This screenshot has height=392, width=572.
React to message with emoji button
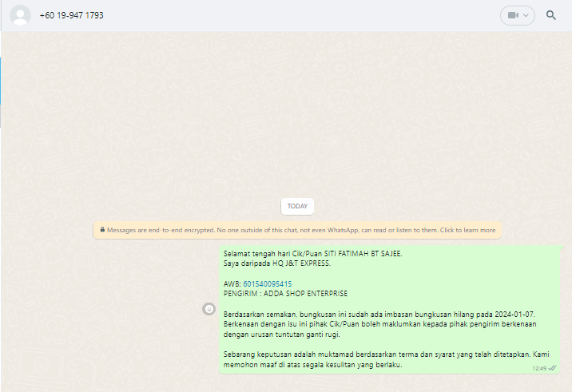209,309
